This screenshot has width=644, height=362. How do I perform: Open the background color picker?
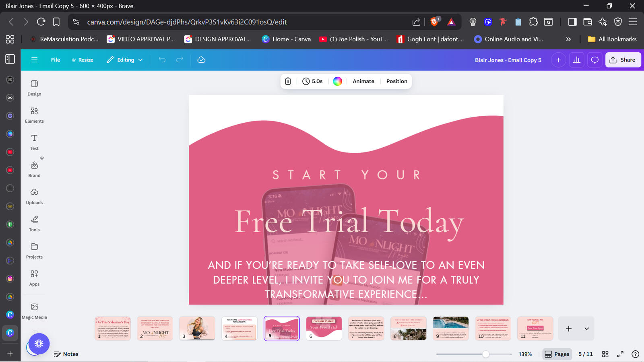[337, 81]
